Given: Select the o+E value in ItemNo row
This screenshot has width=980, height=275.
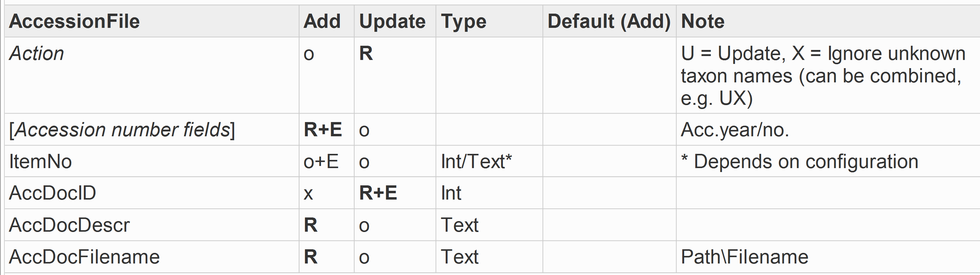Looking at the screenshot, I should [x=321, y=161].
